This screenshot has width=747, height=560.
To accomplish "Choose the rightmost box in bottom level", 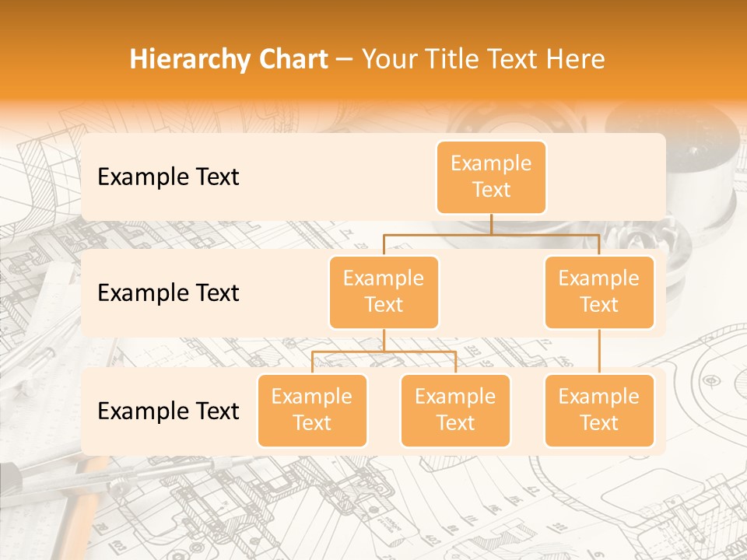I will pos(598,410).
